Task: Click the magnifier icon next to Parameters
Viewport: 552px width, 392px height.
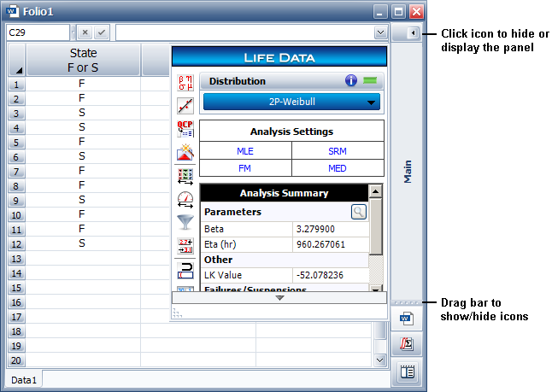Action: tap(359, 211)
